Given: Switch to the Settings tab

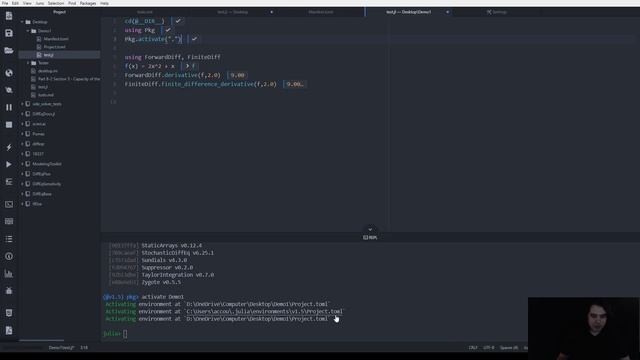Looking at the screenshot, I should 497,12.
